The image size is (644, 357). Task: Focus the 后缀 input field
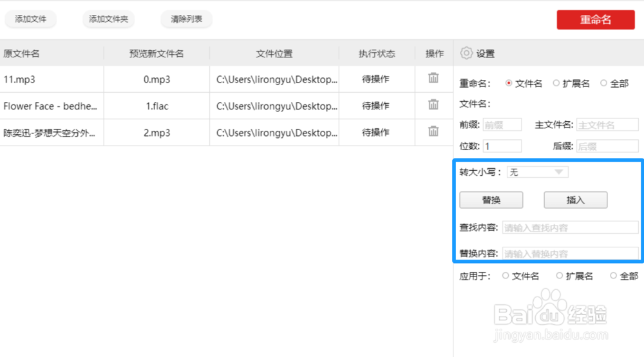click(607, 146)
